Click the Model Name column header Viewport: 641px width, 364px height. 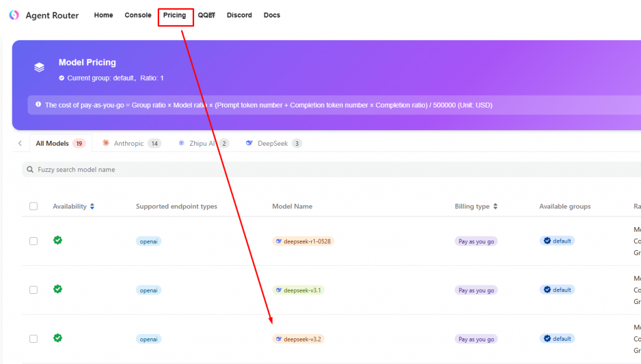[x=292, y=206]
